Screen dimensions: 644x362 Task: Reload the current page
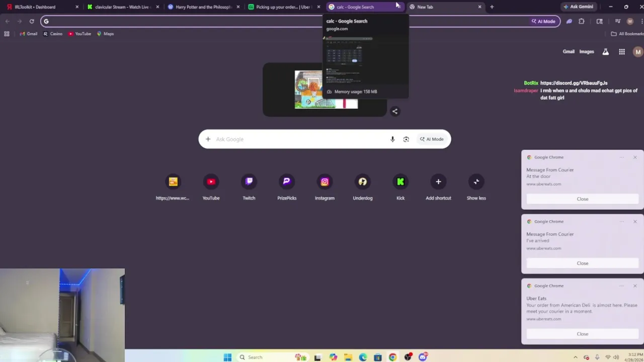[32, 21]
